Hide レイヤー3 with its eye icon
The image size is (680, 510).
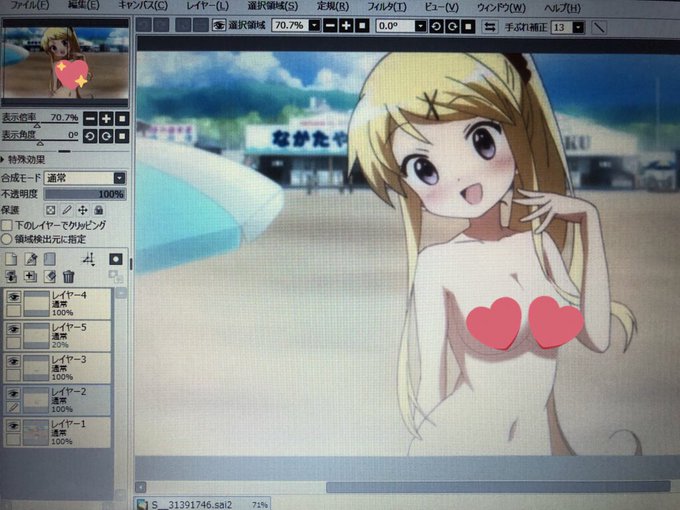click(x=14, y=361)
